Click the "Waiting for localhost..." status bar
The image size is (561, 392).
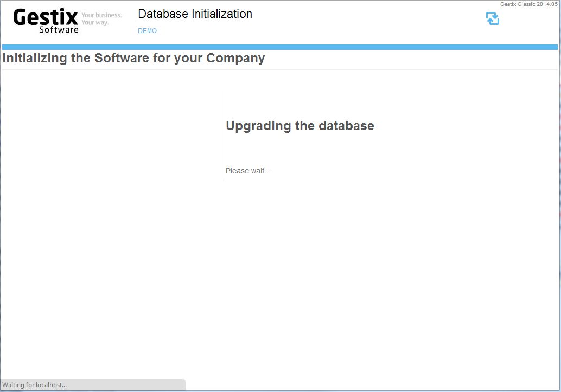click(x=93, y=385)
